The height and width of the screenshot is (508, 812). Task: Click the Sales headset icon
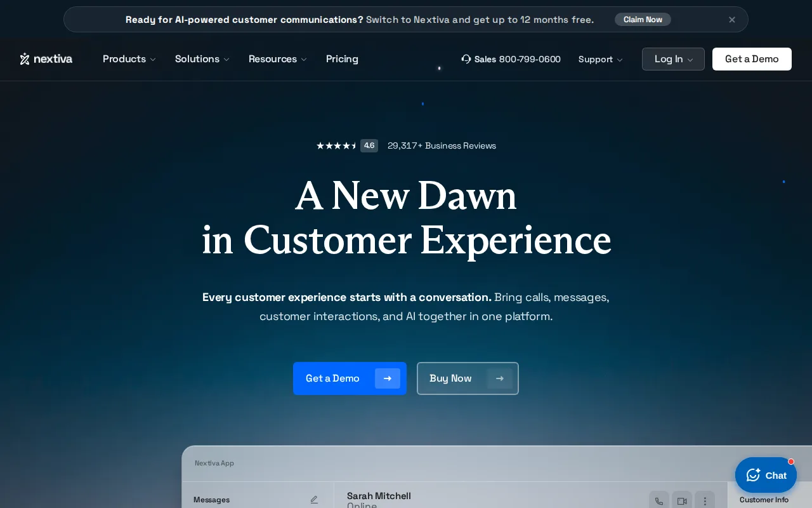click(x=466, y=59)
